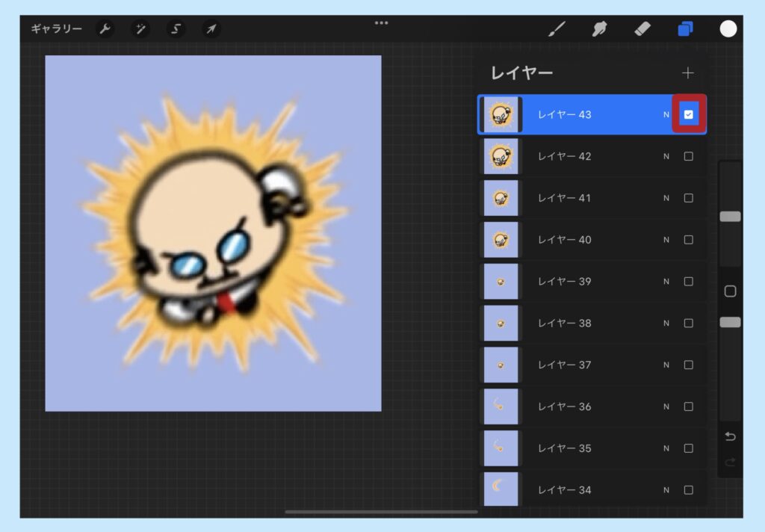Hide レイヤー 43 via its checkbox
Screen dimensions: 765x532
688,115
